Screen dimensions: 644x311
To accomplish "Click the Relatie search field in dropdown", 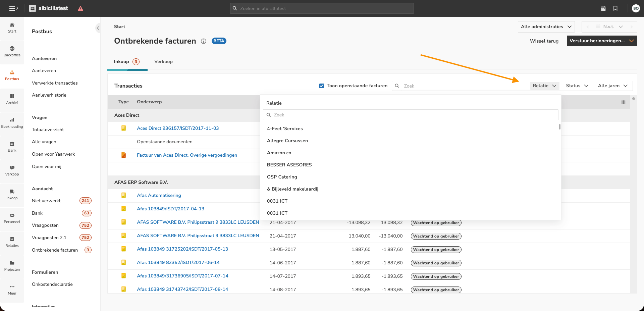I will (411, 115).
